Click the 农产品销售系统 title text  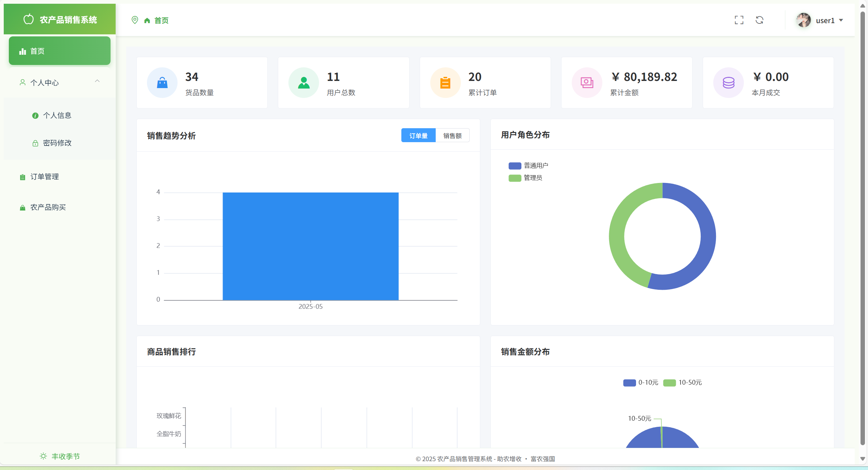point(68,20)
